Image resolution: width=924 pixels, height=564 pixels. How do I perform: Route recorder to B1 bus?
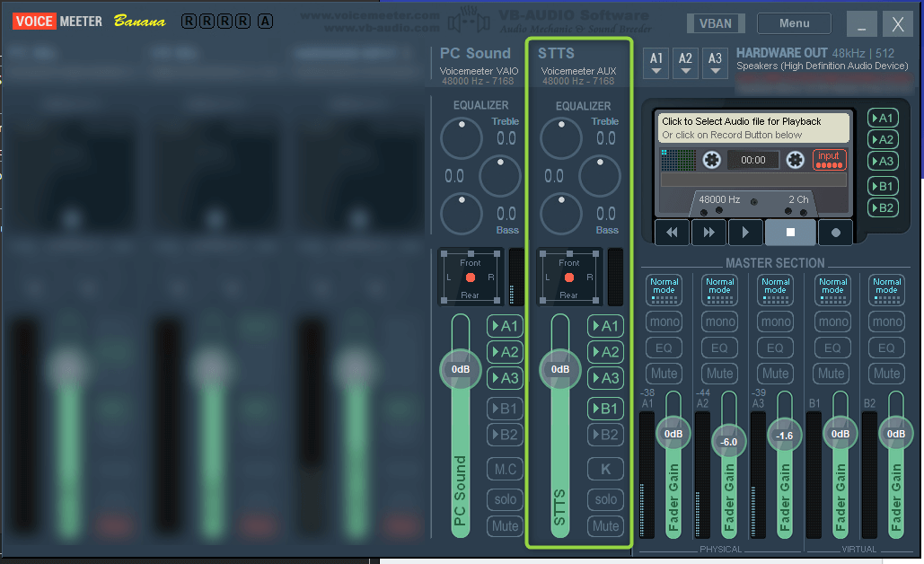[883, 186]
